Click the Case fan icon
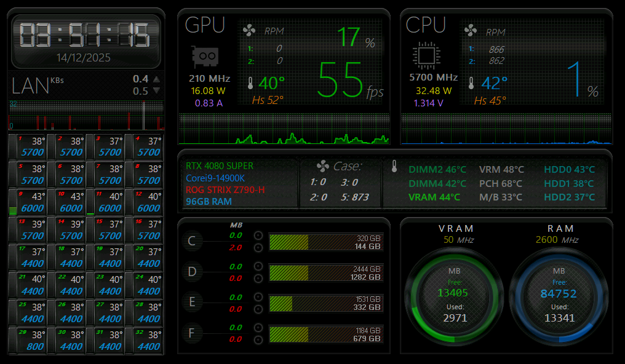This screenshot has width=625, height=364. (x=322, y=166)
